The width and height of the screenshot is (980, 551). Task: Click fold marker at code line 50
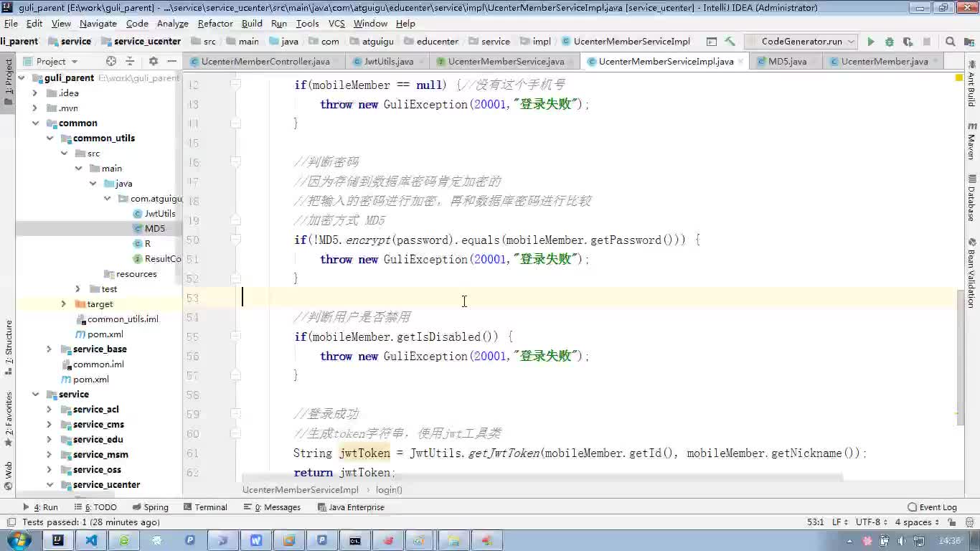235,240
